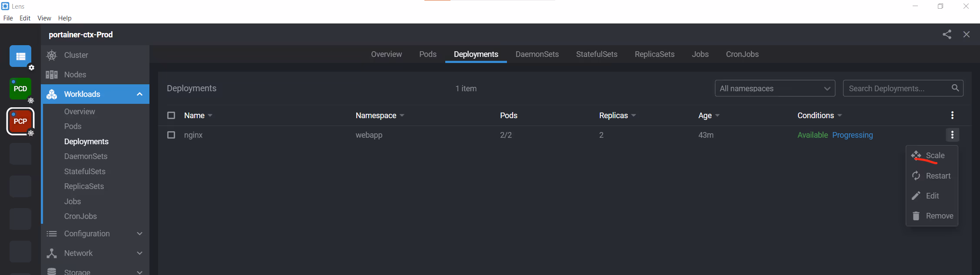Open the cluster catalog list icon
The image size is (980, 275).
tap(20, 56)
